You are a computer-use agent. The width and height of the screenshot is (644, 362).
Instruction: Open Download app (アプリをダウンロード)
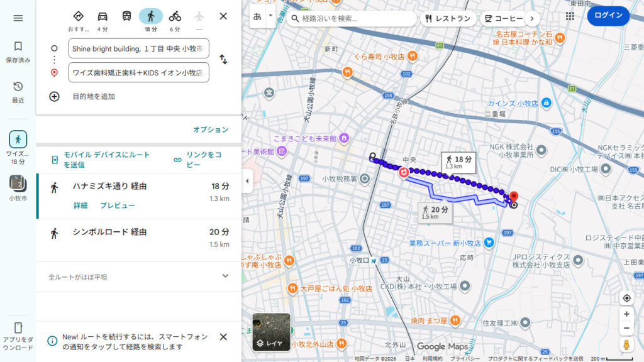tap(18, 337)
